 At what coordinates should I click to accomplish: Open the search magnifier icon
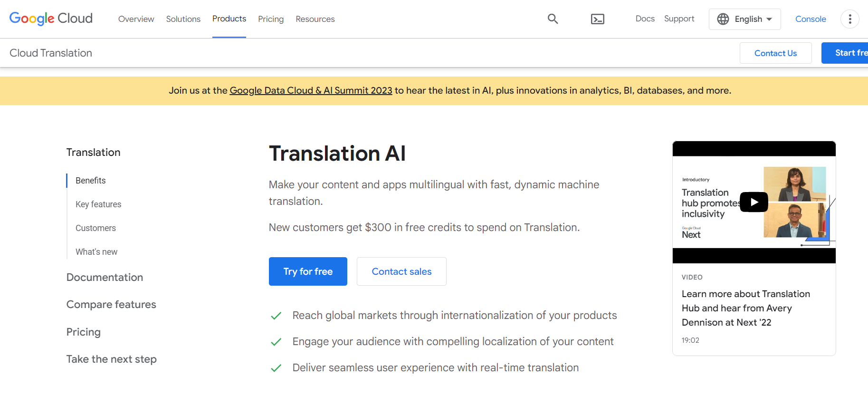pos(553,19)
